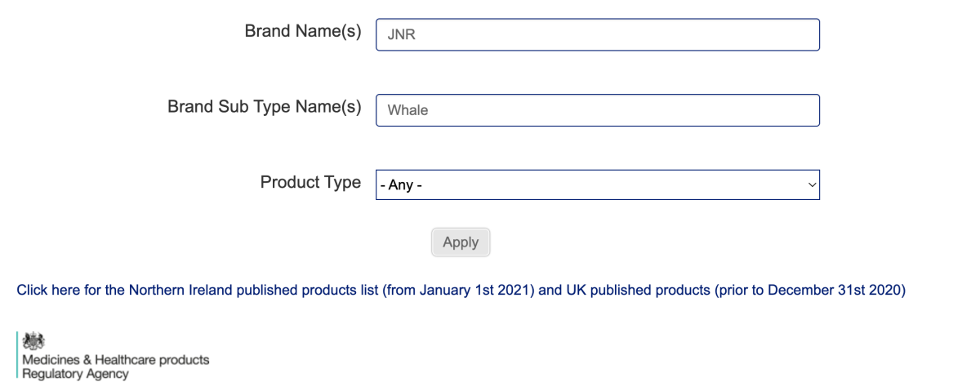Click the text 'JNR' in Brand Name
980x391 pixels.
tap(401, 35)
